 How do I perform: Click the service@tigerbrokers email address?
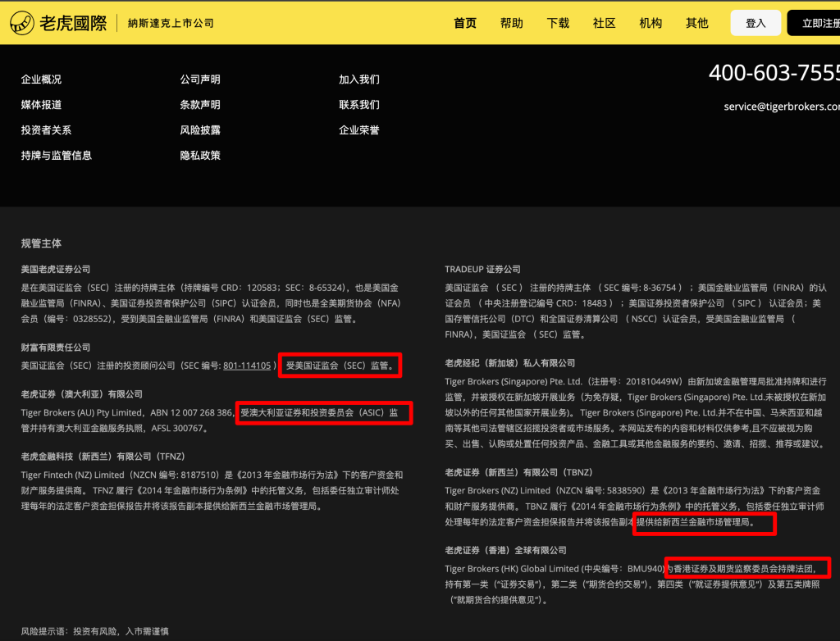782,107
